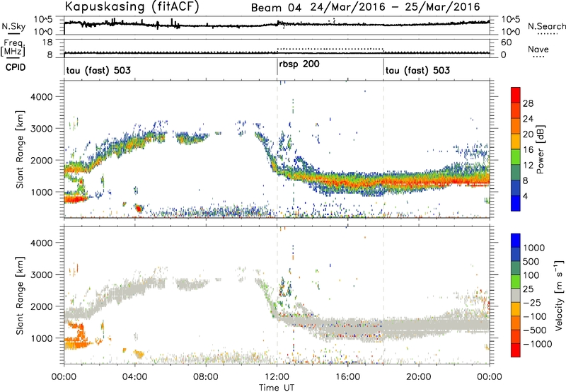The height and width of the screenshot is (392, 566).
Task: Click "tau (fast) 503" label starting at 00:00
Action: point(98,70)
